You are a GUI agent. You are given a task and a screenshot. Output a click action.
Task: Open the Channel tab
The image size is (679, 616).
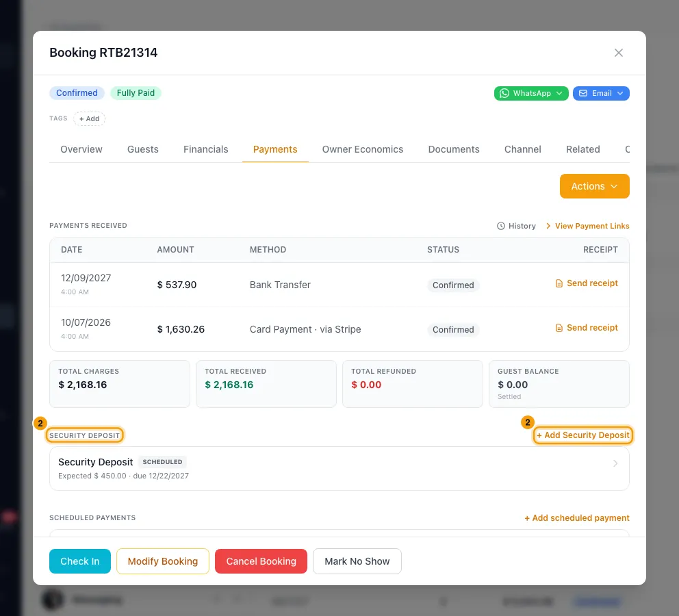[523, 149]
